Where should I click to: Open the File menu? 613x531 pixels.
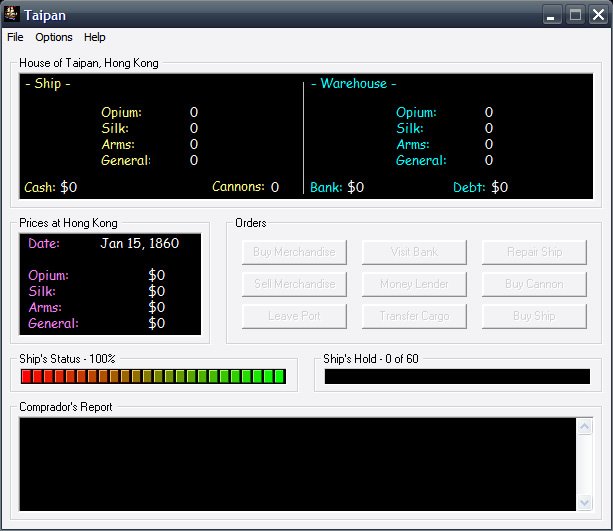15,37
